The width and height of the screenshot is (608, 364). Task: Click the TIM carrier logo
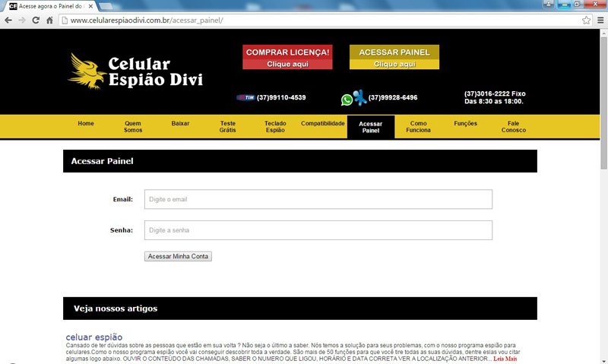(x=245, y=98)
